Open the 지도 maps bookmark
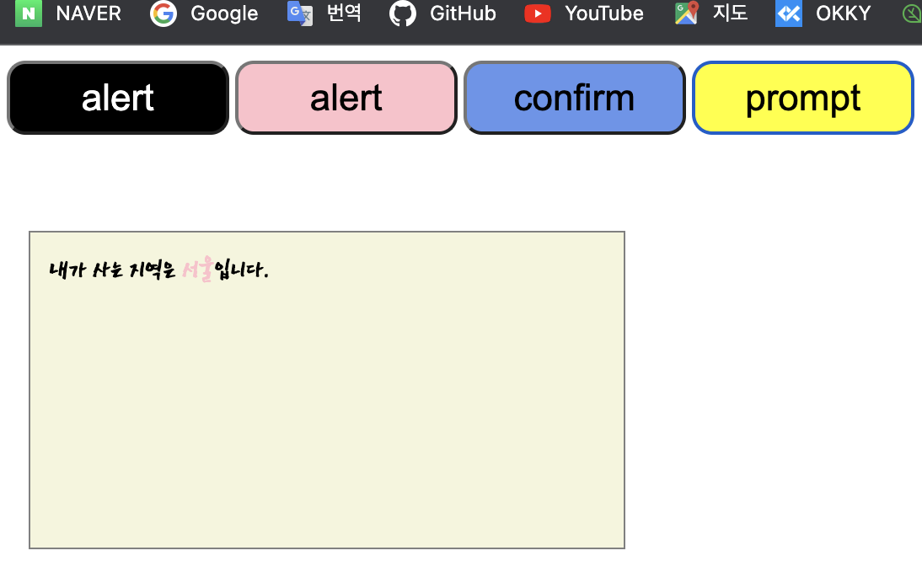Screen dimensions: 922x588 click(x=711, y=13)
